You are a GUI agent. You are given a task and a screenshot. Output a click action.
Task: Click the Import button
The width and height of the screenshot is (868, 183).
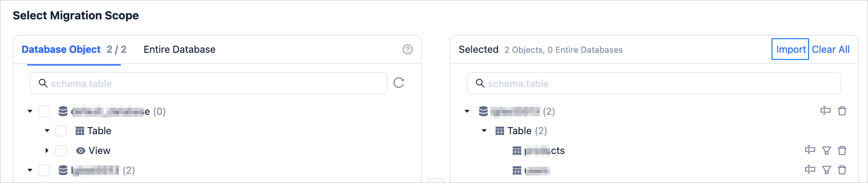pos(790,49)
